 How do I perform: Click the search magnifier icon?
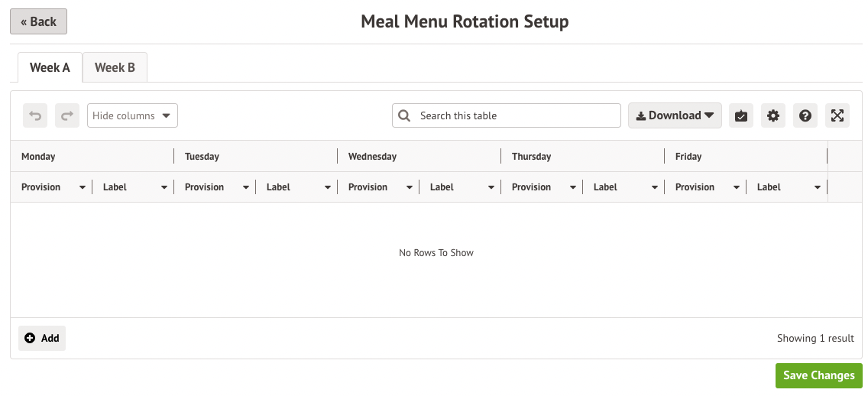[x=405, y=115]
